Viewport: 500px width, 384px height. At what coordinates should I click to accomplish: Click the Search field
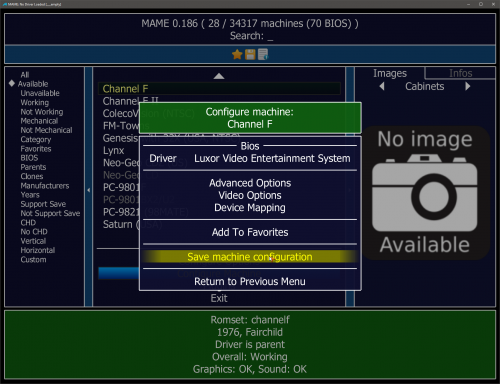click(251, 36)
